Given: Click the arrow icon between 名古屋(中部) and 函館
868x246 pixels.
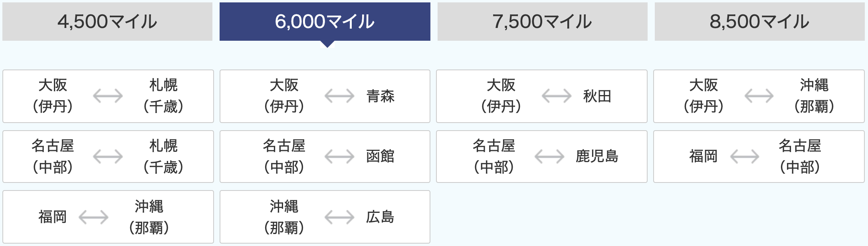Looking at the screenshot, I should click(x=339, y=157).
